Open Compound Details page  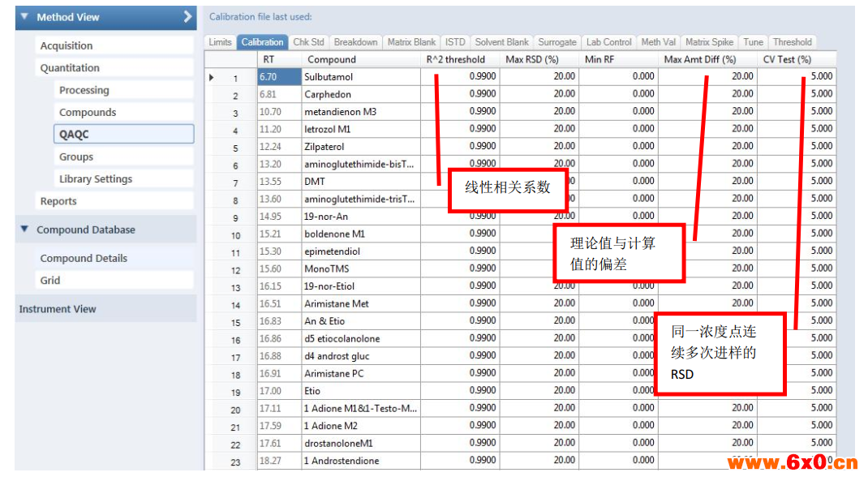tap(84, 259)
